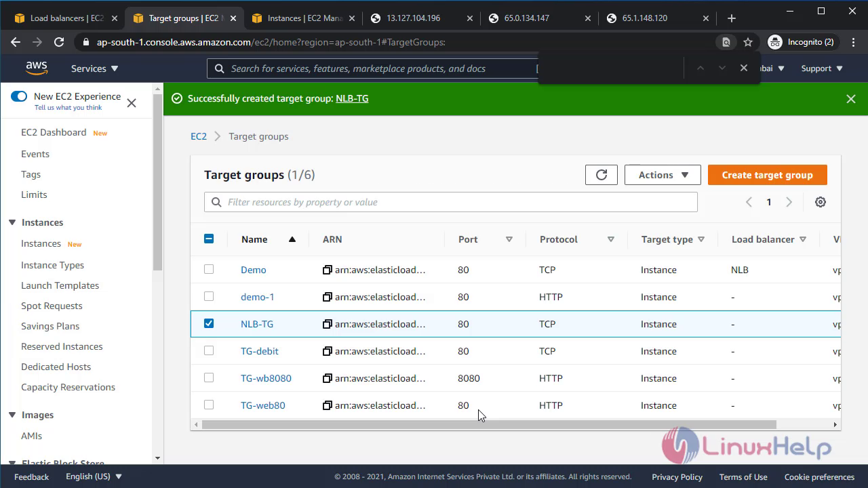Check the TG-wb8080 row checkbox
The image size is (868, 488).
209,378
